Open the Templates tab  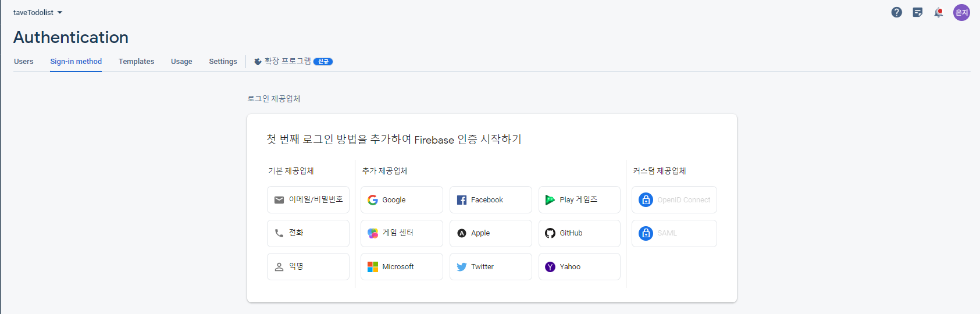136,62
